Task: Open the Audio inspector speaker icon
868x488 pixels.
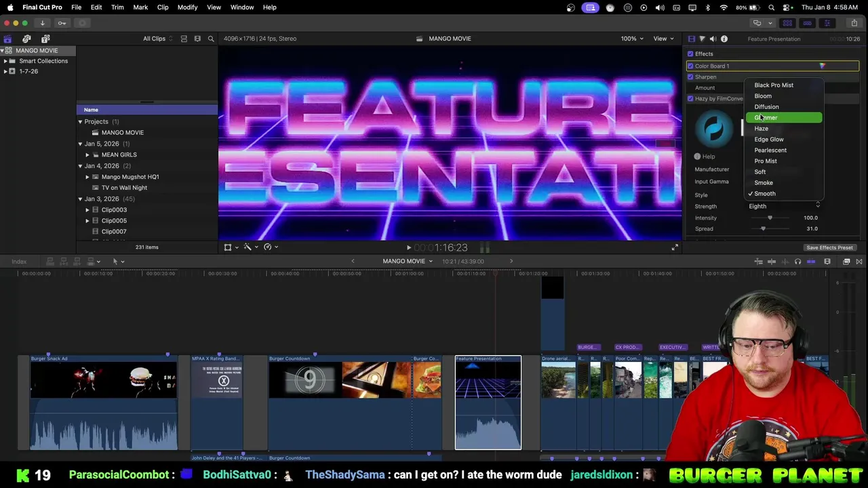Action: point(713,39)
